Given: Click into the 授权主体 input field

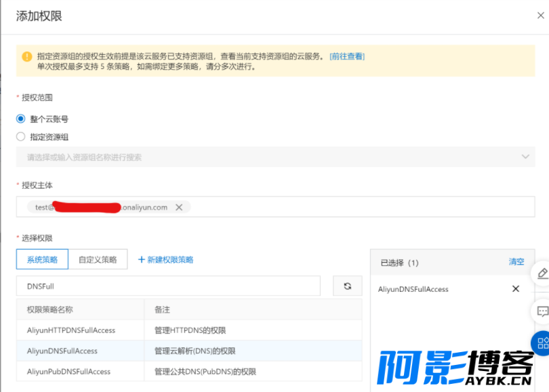Looking at the screenshot, I should coord(275,206).
